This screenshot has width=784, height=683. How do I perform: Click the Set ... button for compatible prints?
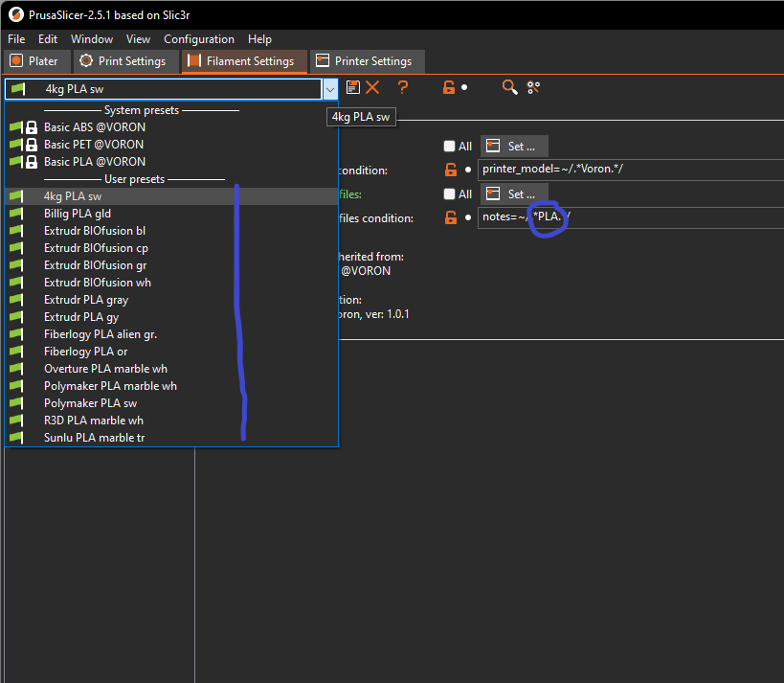pos(514,194)
